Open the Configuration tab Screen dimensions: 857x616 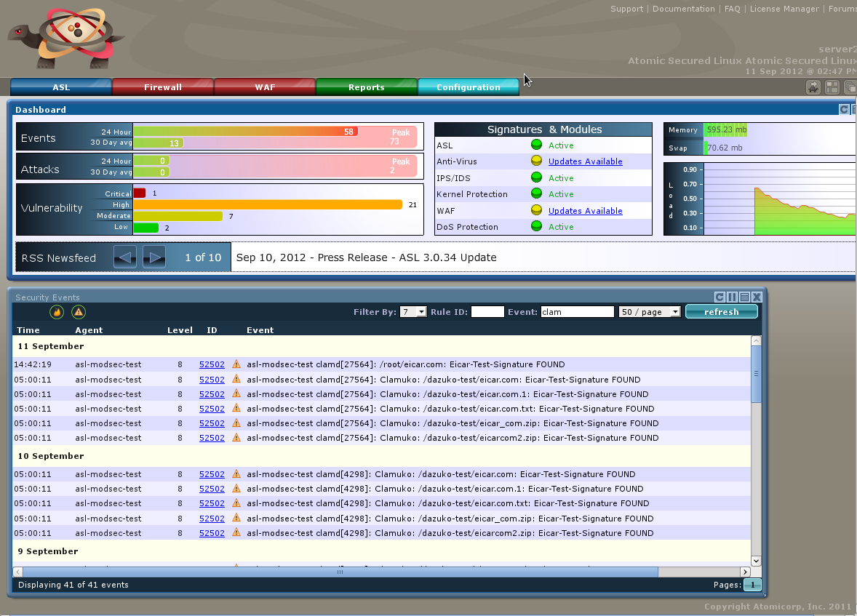click(469, 87)
